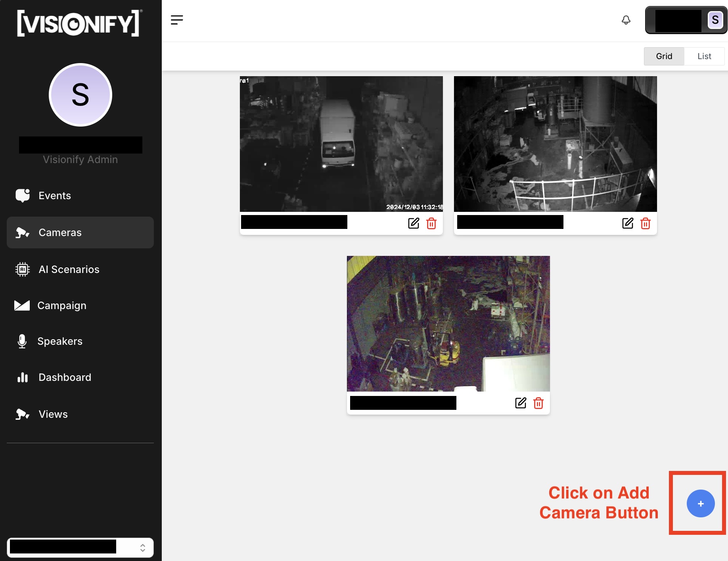Open notifications bell icon
The image size is (728, 561).
(x=626, y=20)
